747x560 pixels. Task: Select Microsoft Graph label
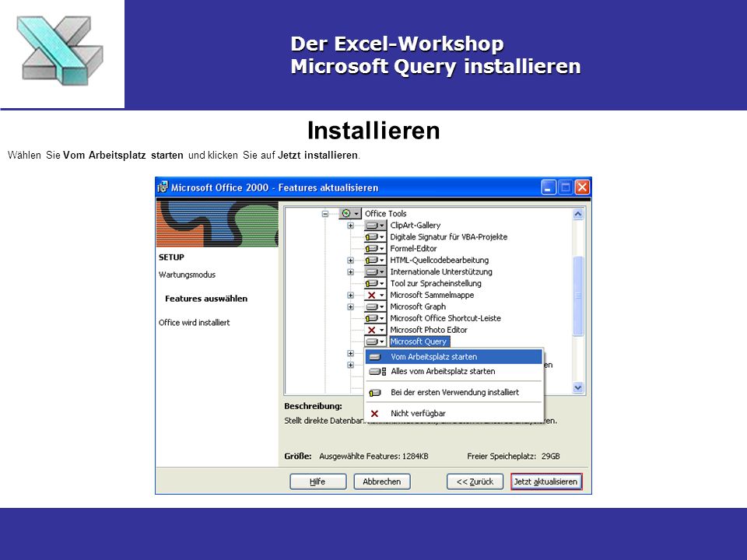(x=418, y=306)
